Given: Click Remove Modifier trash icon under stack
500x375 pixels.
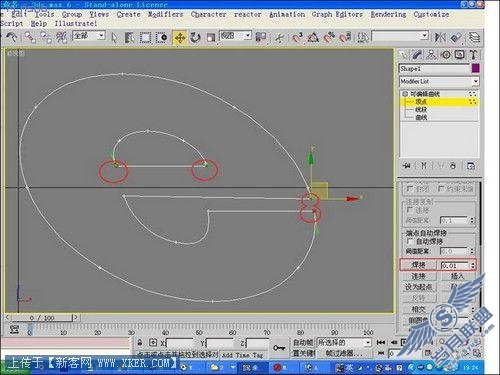Looking at the screenshot, I should click(x=453, y=165).
